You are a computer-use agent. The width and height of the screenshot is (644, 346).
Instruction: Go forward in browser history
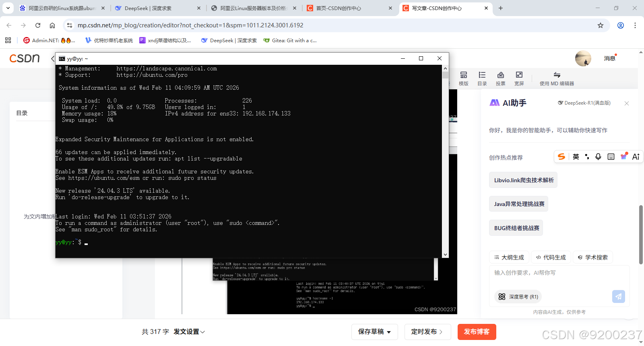click(x=23, y=25)
